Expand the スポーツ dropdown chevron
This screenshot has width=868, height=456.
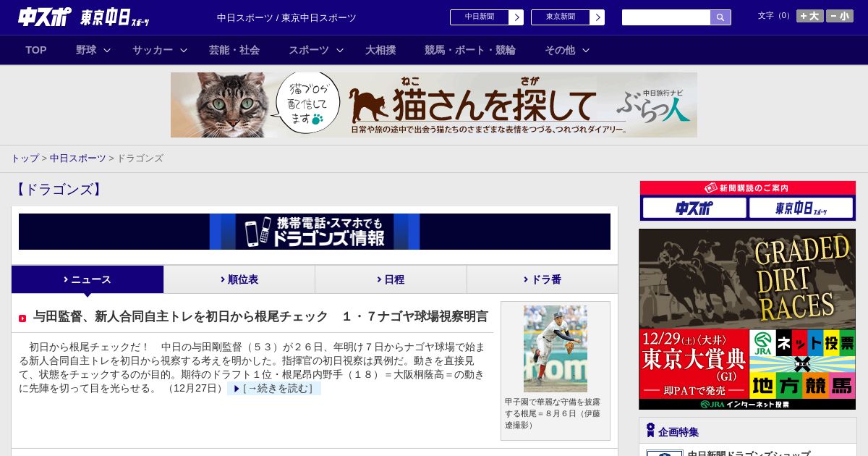coord(340,50)
